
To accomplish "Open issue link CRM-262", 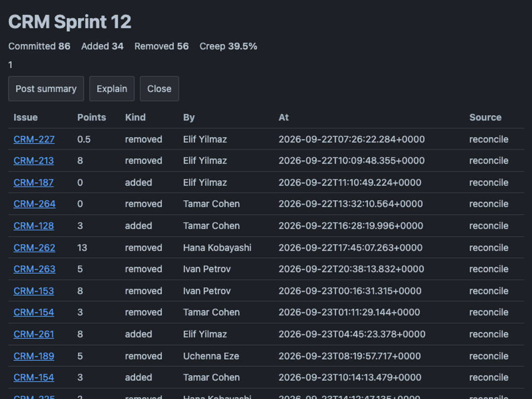I will pos(35,247).
